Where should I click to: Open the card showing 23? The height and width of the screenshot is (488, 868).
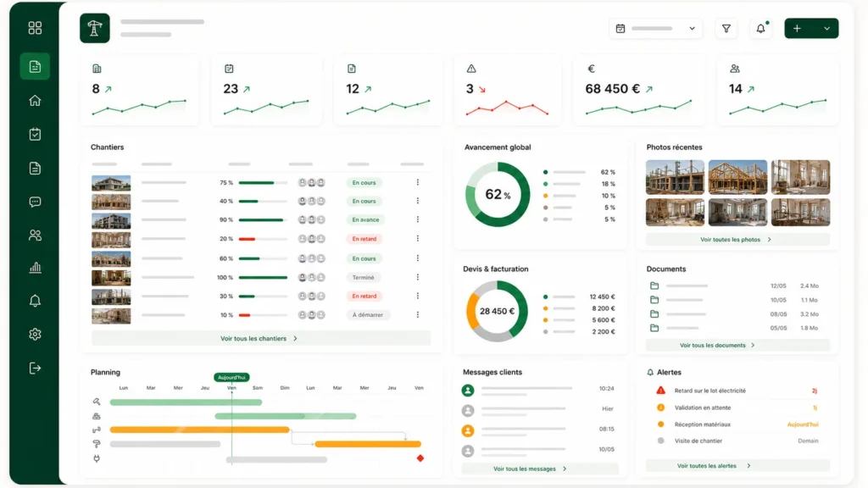pyautogui.click(x=266, y=91)
